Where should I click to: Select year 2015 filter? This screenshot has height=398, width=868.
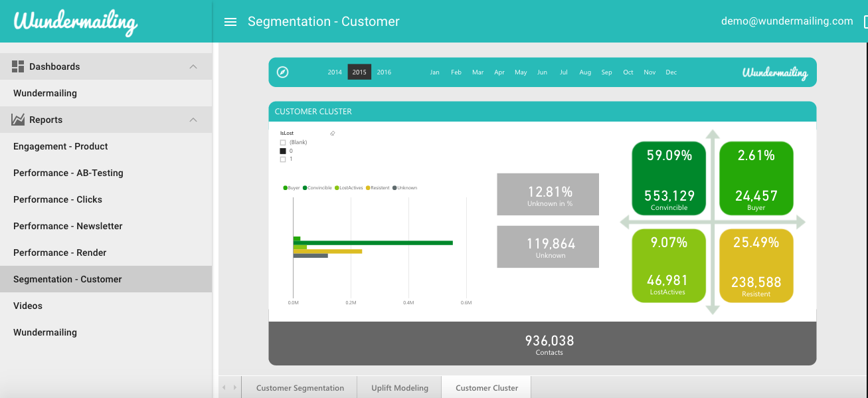point(359,72)
